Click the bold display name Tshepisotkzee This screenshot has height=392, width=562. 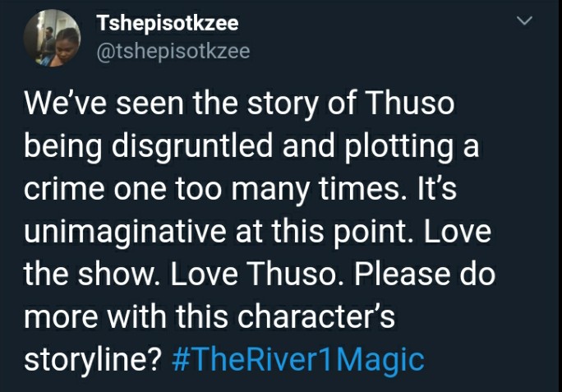[168, 23]
